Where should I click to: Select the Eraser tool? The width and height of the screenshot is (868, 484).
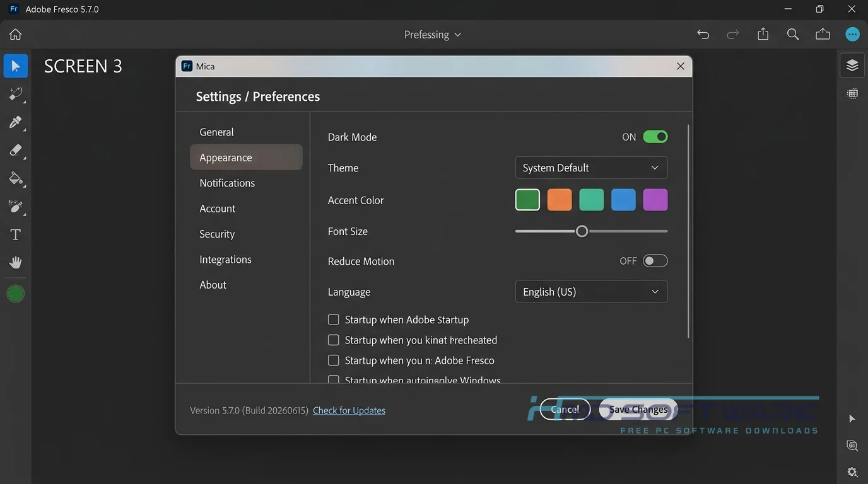[x=16, y=150]
